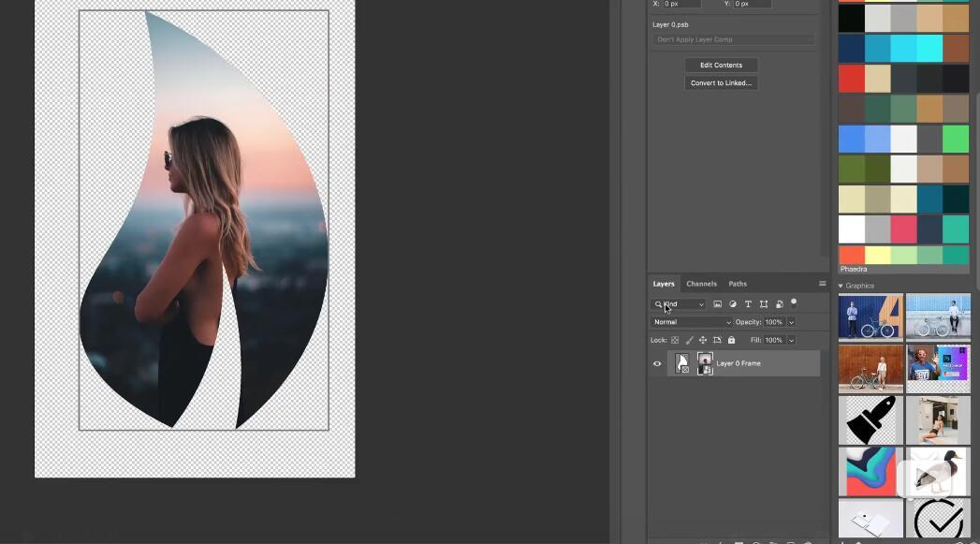The image size is (980, 544).
Task: Filter layers by smart object icon
Action: 779,304
